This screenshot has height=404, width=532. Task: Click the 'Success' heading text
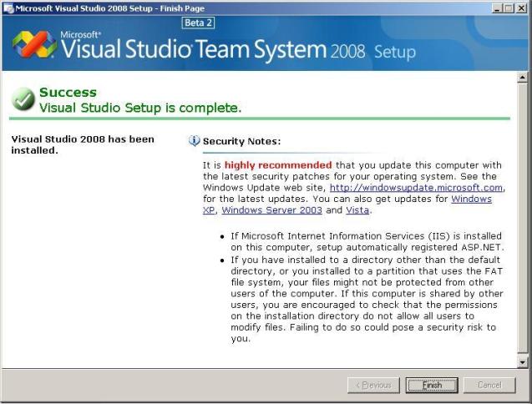[68, 93]
